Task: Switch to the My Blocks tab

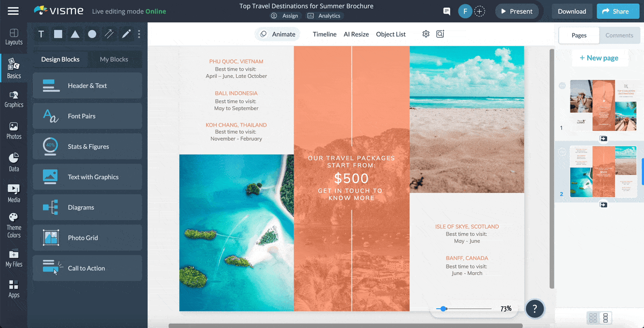Action: [x=115, y=59]
